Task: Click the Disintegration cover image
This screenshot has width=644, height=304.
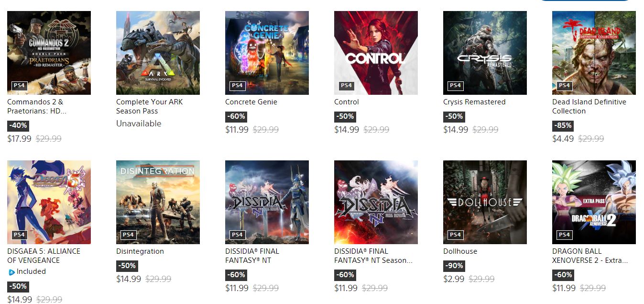Action: coord(158,202)
